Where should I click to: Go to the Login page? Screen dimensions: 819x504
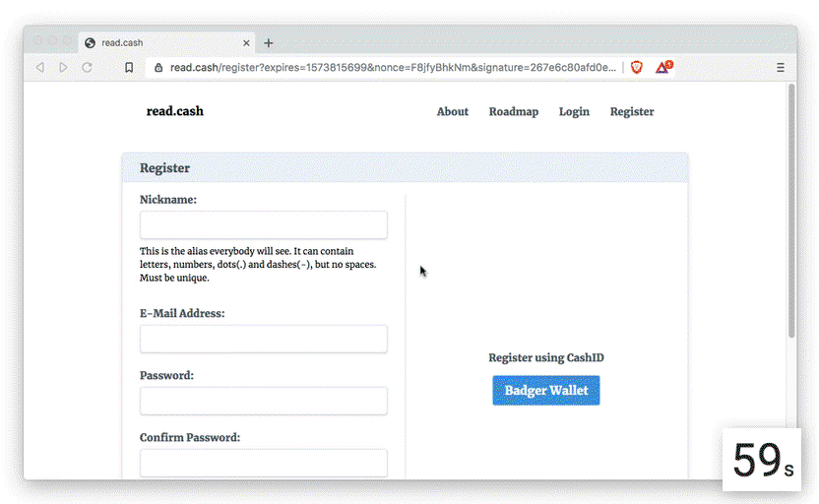tap(574, 112)
